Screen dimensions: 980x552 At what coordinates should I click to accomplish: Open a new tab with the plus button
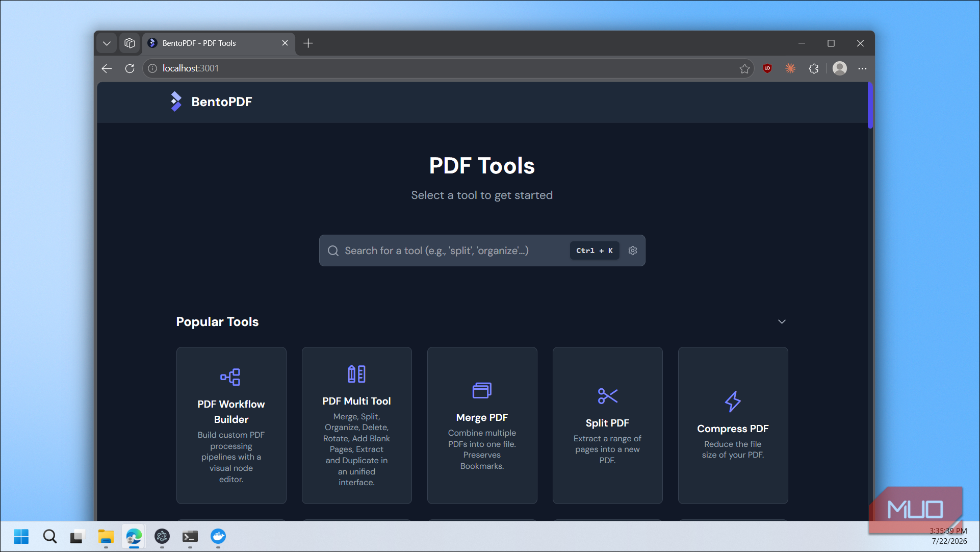point(308,43)
